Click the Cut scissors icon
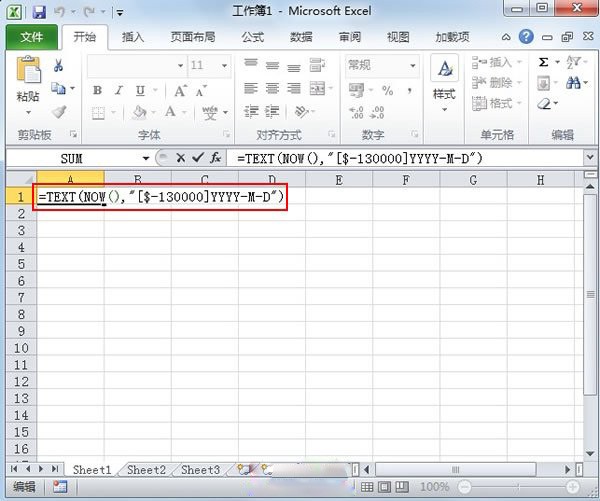600x501 pixels. pos(58,65)
